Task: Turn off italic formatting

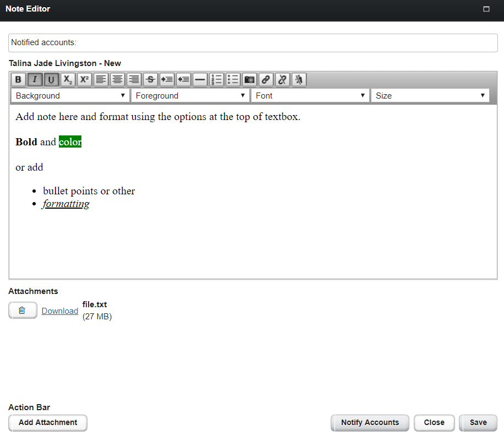Action: (x=35, y=80)
